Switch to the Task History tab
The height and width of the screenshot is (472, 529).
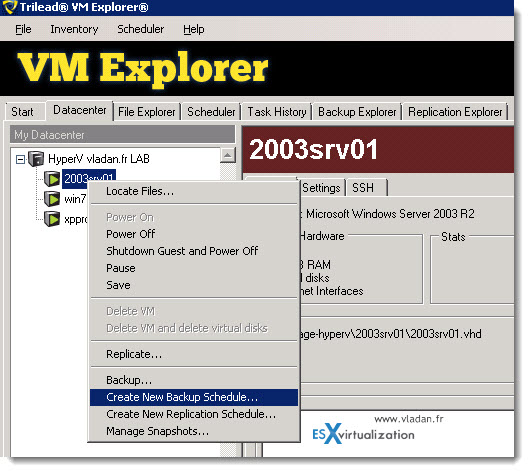click(x=277, y=112)
